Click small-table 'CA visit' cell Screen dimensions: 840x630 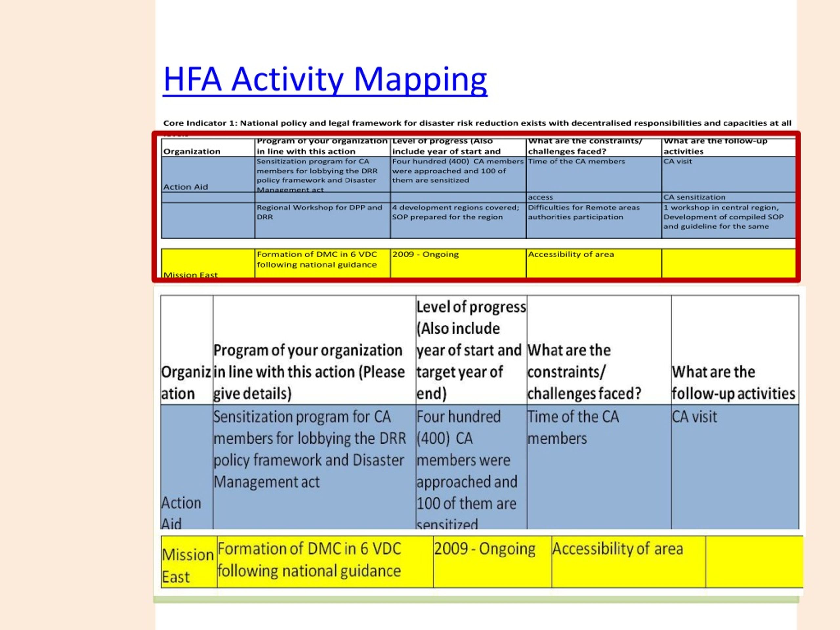coord(729,174)
